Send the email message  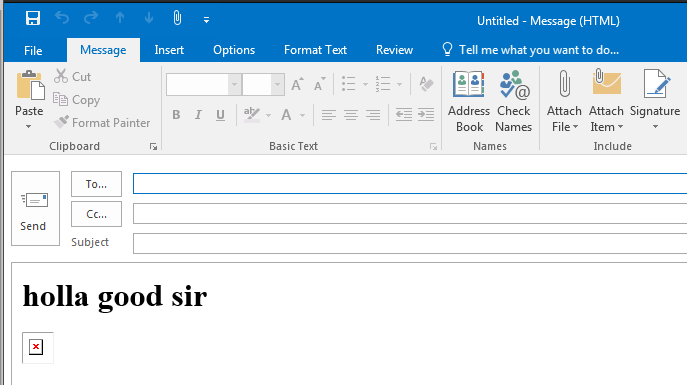coord(35,208)
